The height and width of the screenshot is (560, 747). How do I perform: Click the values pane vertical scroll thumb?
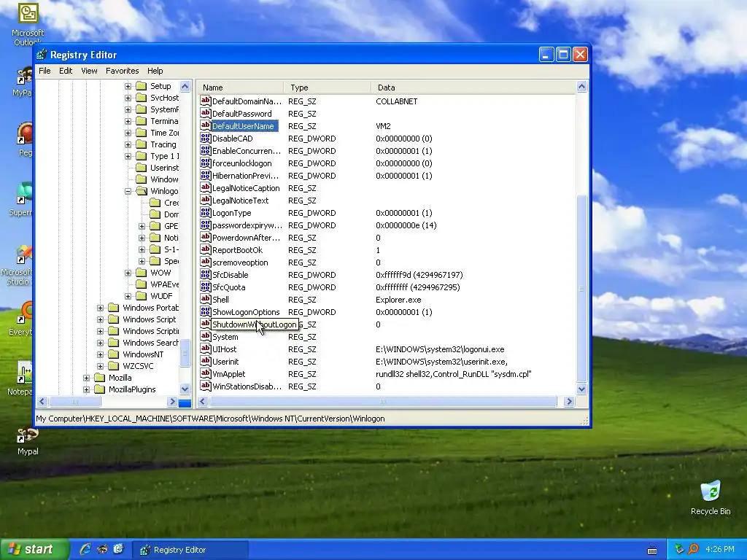coord(581,288)
